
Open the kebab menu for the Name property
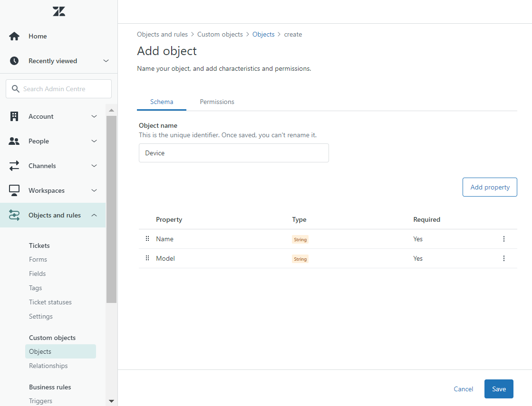(x=504, y=239)
